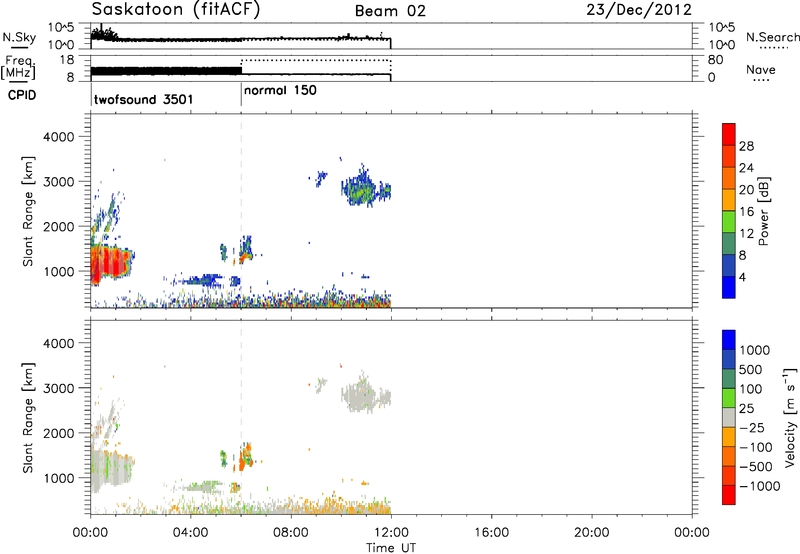This screenshot has height=554, width=800.
Task: Click orange velocity patch near 06:00 UT
Action: click(245, 457)
